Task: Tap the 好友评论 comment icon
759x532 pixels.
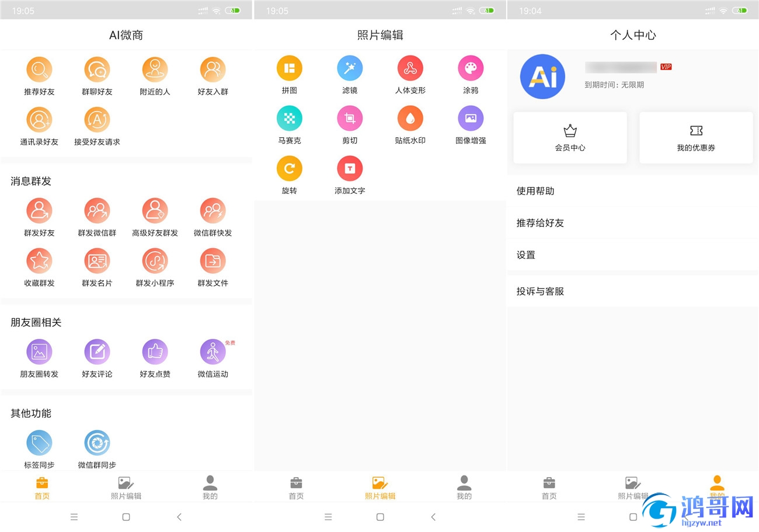Action: point(97,352)
